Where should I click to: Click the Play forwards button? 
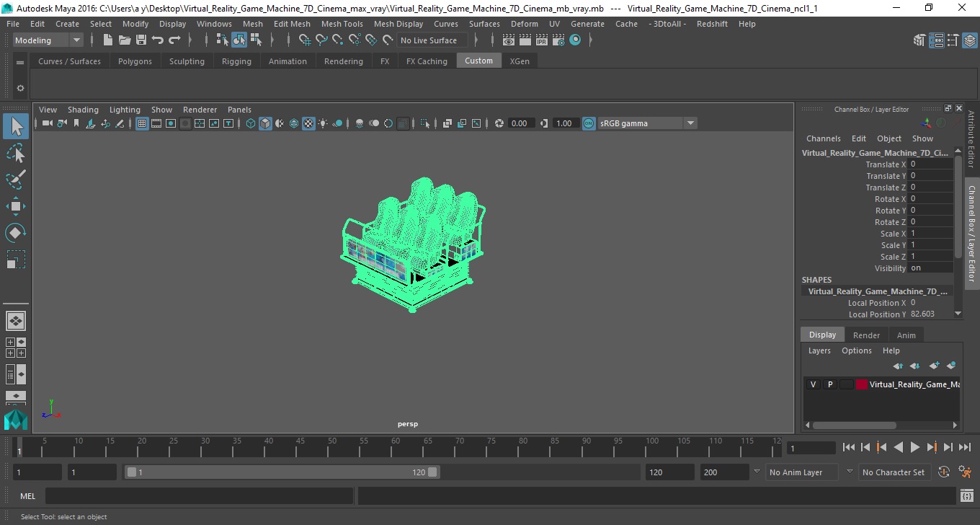[915, 447]
